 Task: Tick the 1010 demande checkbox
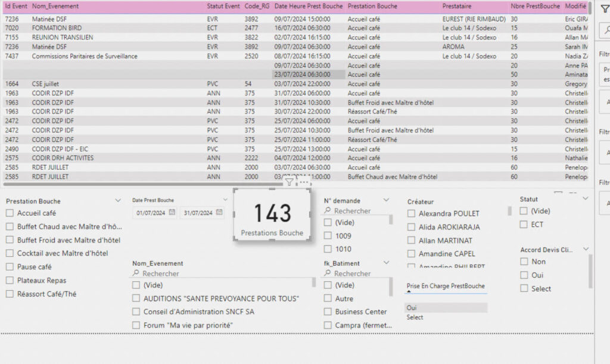(x=328, y=249)
